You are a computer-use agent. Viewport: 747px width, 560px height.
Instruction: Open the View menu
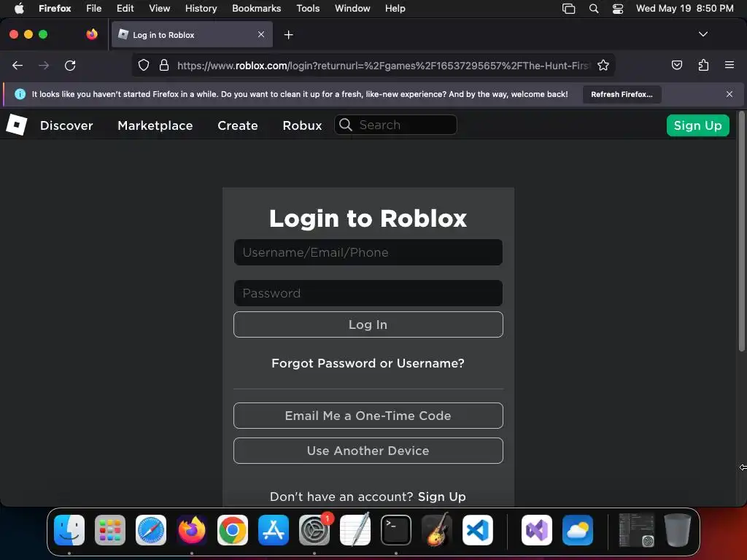pos(160,9)
